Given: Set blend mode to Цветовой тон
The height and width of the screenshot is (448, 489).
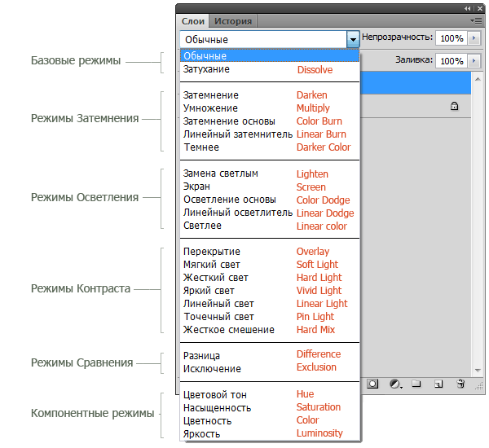Looking at the screenshot, I should point(270,395).
